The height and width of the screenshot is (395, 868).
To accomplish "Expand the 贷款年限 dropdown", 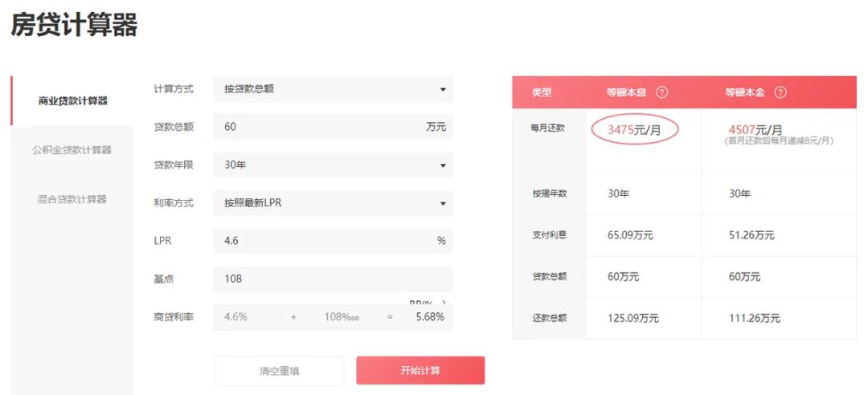I will click(333, 165).
